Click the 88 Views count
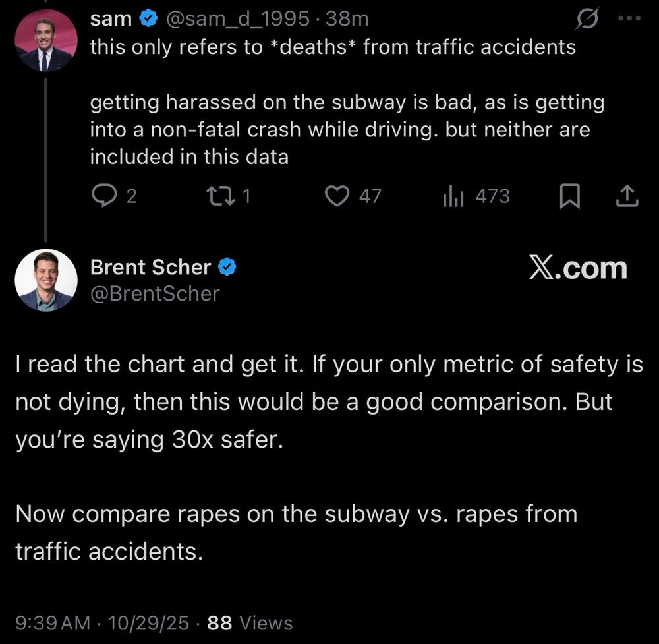The image size is (659, 644). click(x=250, y=622)
